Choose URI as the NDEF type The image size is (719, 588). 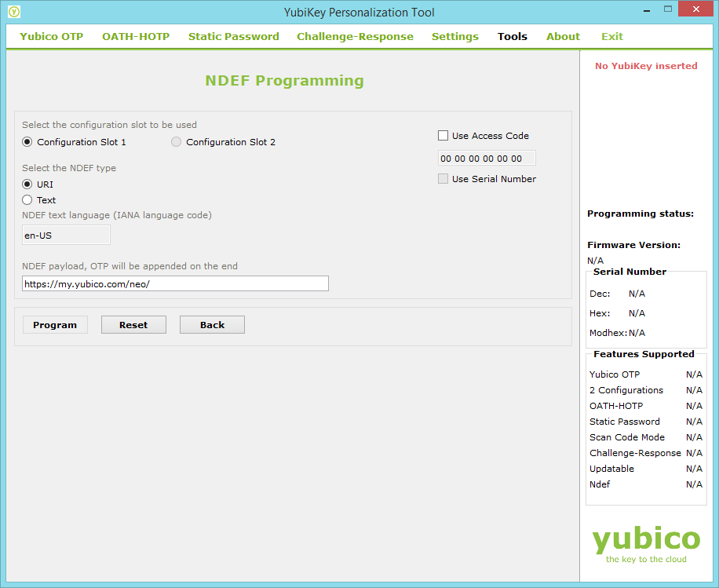(x=26, y=184)
